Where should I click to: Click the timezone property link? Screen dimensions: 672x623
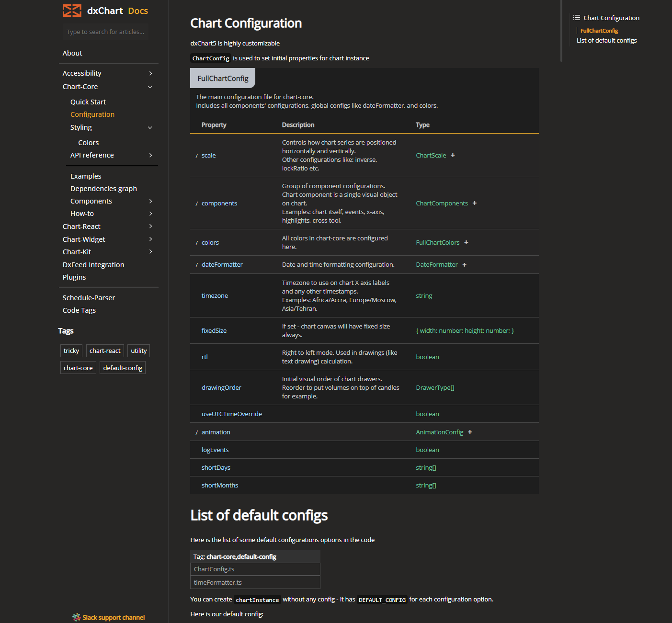tap(215, 296)
